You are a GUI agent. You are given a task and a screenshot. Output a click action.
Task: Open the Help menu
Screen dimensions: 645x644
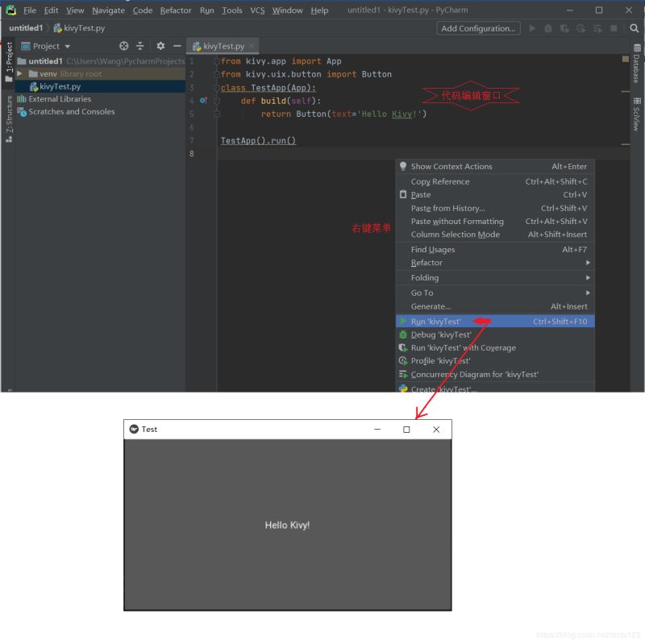coord(319,10)
